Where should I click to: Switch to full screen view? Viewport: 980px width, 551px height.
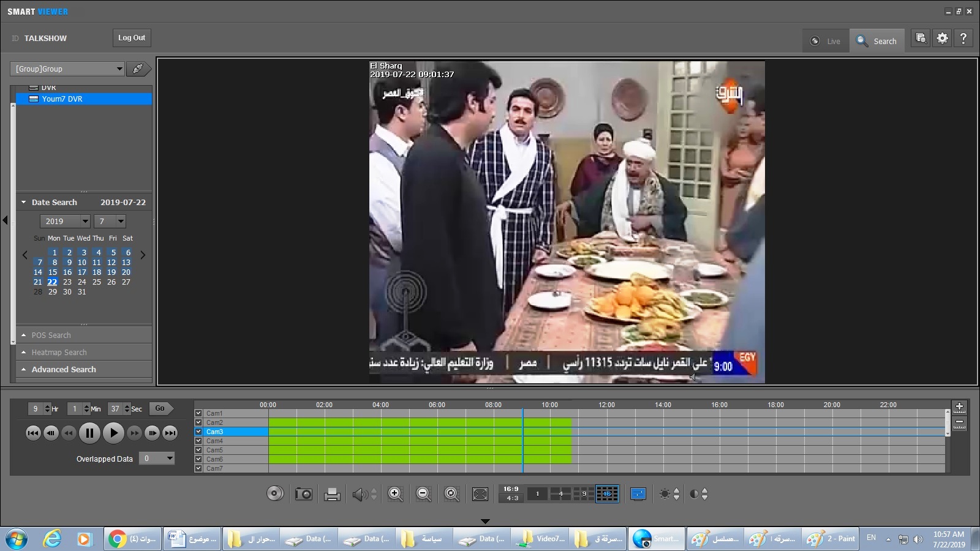[x=480, y=494]
